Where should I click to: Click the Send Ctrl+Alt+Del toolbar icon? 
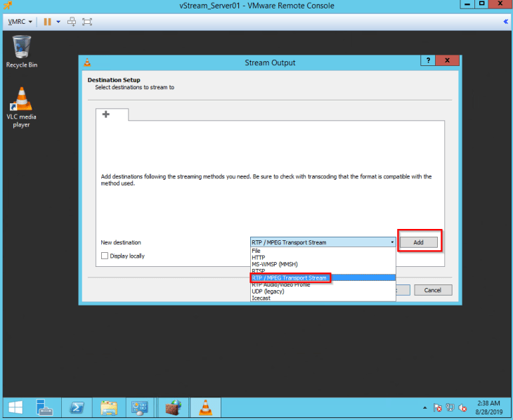click(72, 22)
